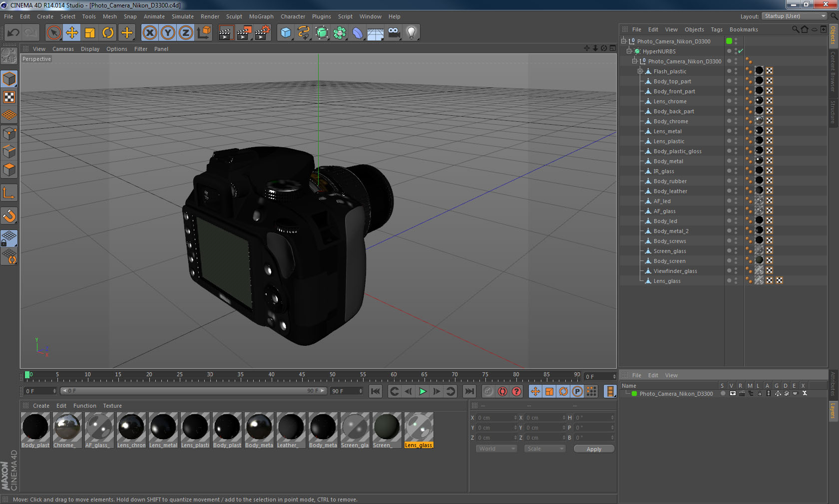Screen dimensions: 839x504
Task: Open the Render menu
Action: 210,16
